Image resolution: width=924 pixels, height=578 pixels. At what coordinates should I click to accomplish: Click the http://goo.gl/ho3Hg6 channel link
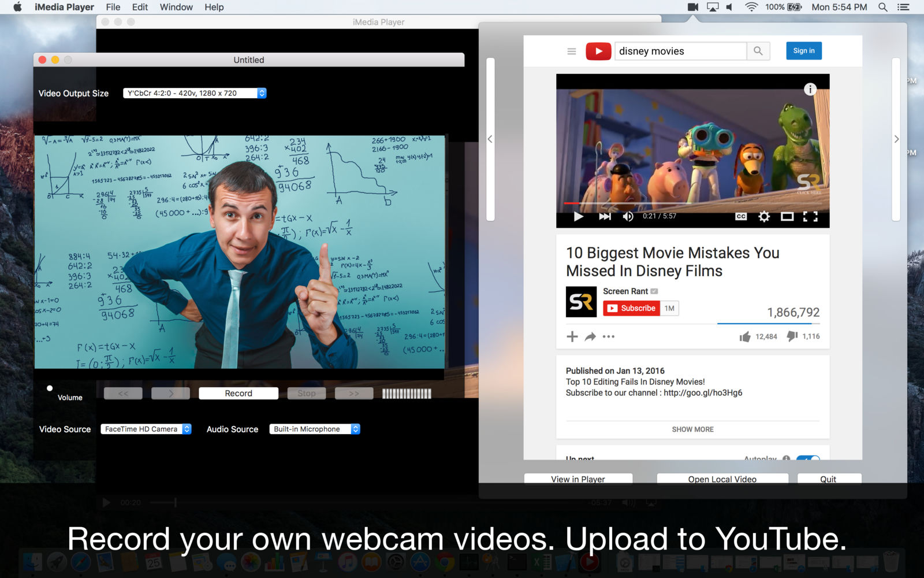point(703,392)
